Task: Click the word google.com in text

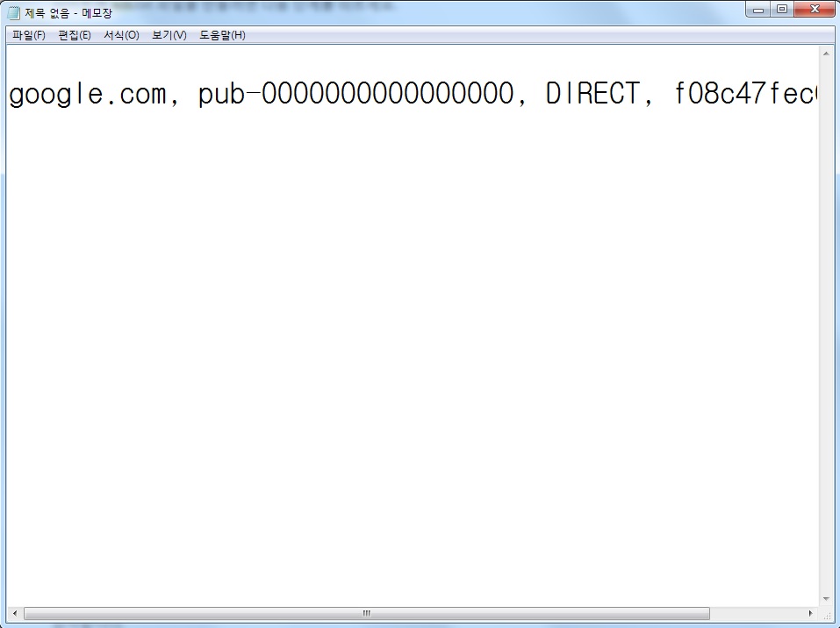Action: coord(89,94)
